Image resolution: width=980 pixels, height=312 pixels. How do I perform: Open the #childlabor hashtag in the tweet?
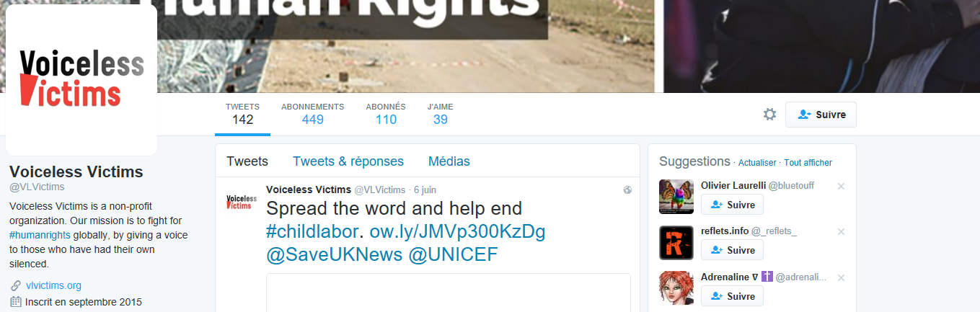(312, 232)
